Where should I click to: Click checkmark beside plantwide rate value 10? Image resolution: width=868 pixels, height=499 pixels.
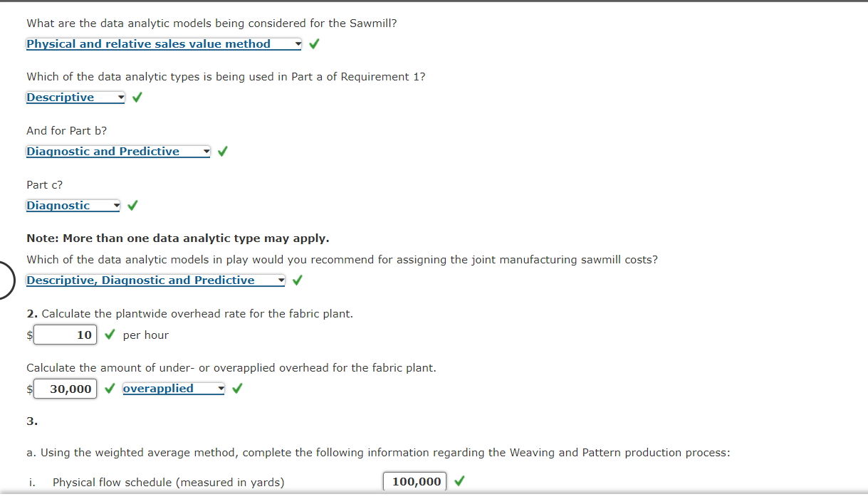click(x=110, y=335)
